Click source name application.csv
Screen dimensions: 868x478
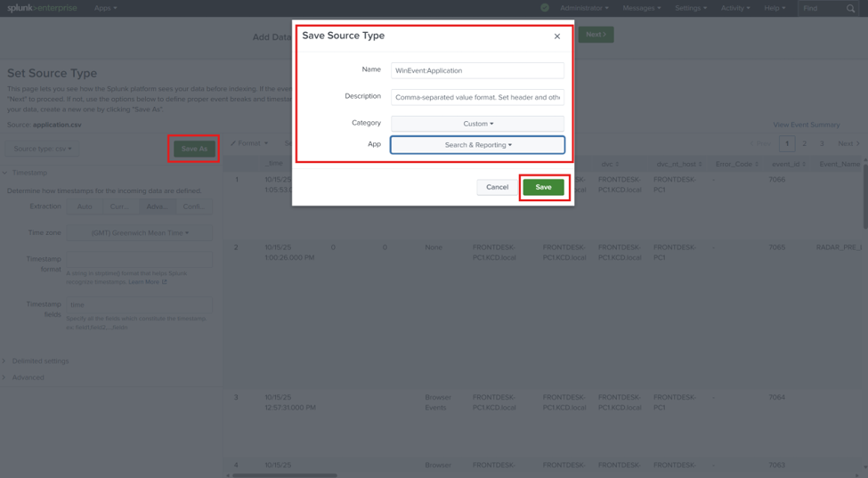point(57,125)
